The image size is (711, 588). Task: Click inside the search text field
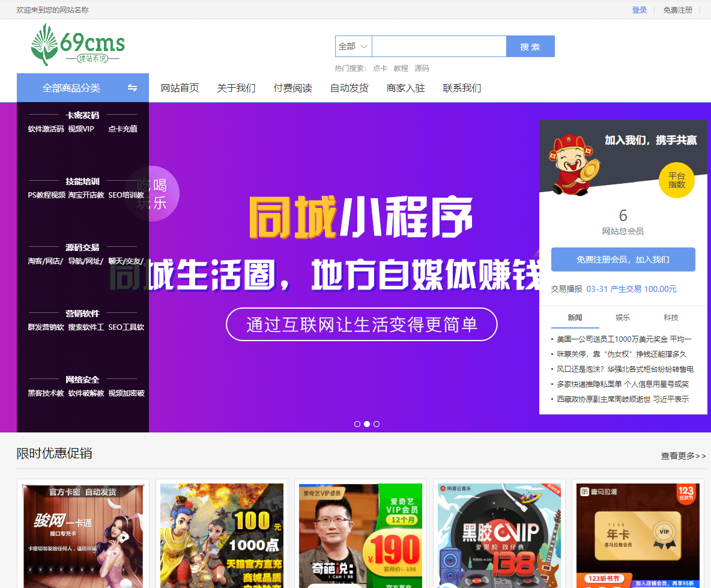click(x=439, y=46)
